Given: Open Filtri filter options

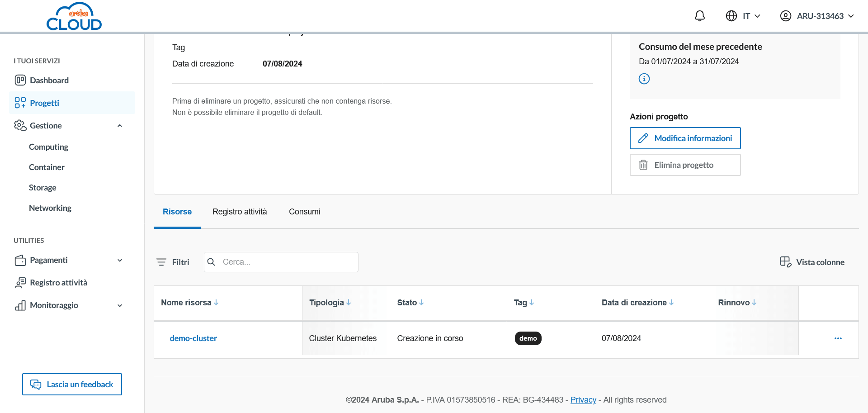Looking at the screenshot, I should pos(173,262).
